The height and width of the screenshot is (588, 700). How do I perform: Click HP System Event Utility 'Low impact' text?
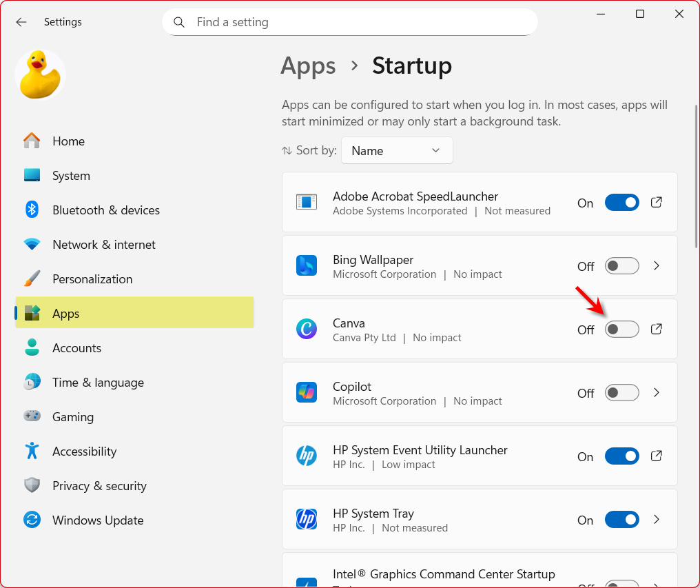(x=408, y=464)
